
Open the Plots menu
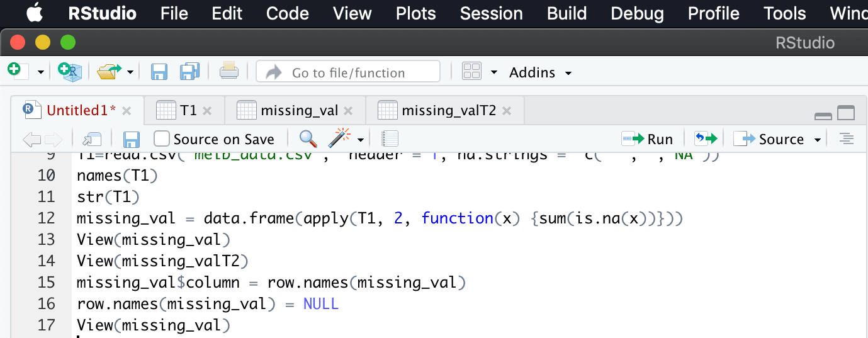tap(416, 13)
